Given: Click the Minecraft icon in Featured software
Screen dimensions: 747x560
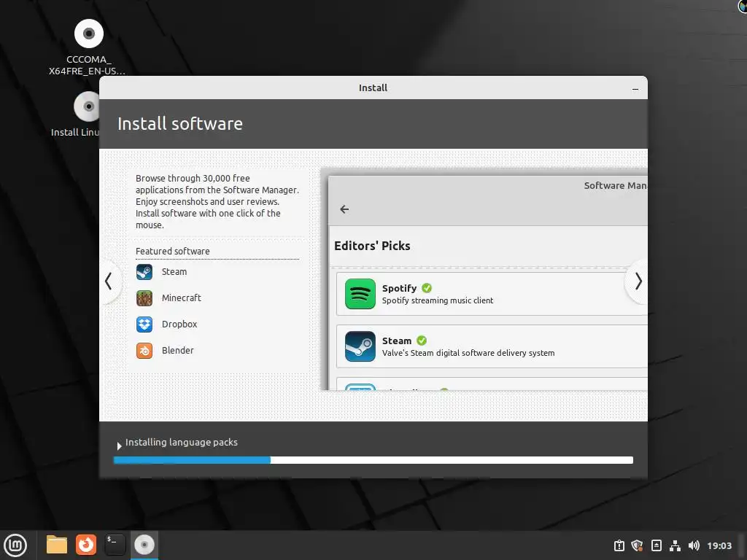Looking at the screenshot, I should (144, 298).
